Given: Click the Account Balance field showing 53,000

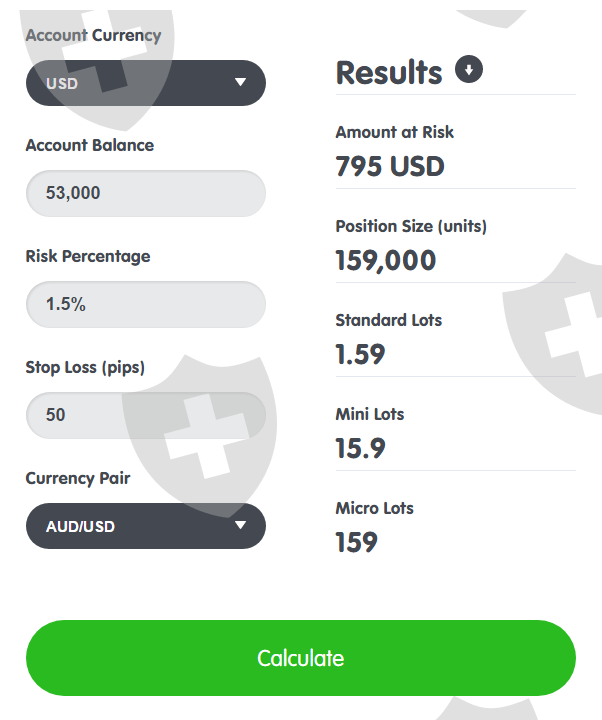Looking at the screenshot, I should pos(145,193).
